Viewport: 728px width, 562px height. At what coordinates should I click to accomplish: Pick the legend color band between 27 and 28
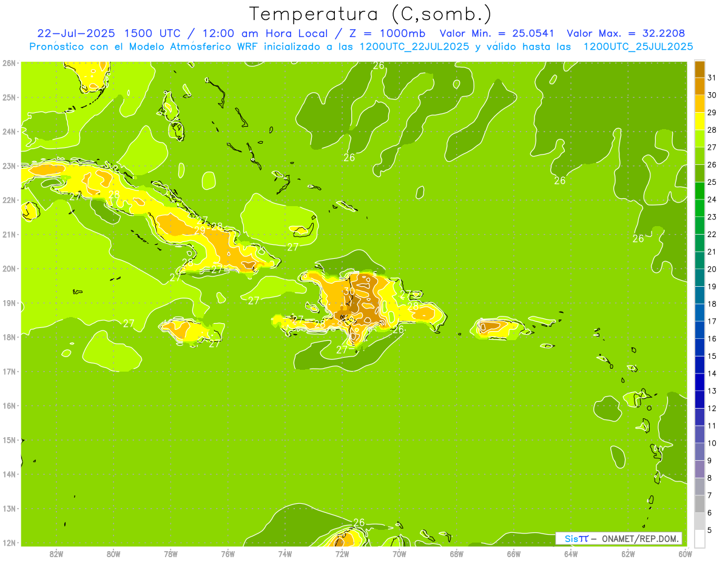699,138
